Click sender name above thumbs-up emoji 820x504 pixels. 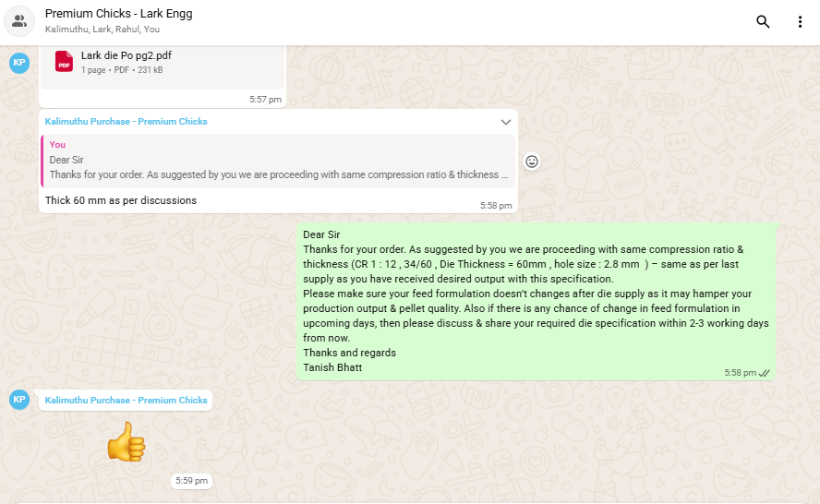tap(126, 401)
